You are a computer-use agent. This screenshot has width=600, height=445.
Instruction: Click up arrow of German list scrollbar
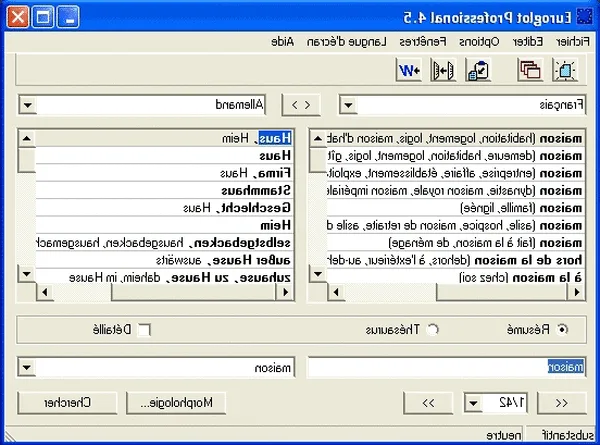coord(26,138)
